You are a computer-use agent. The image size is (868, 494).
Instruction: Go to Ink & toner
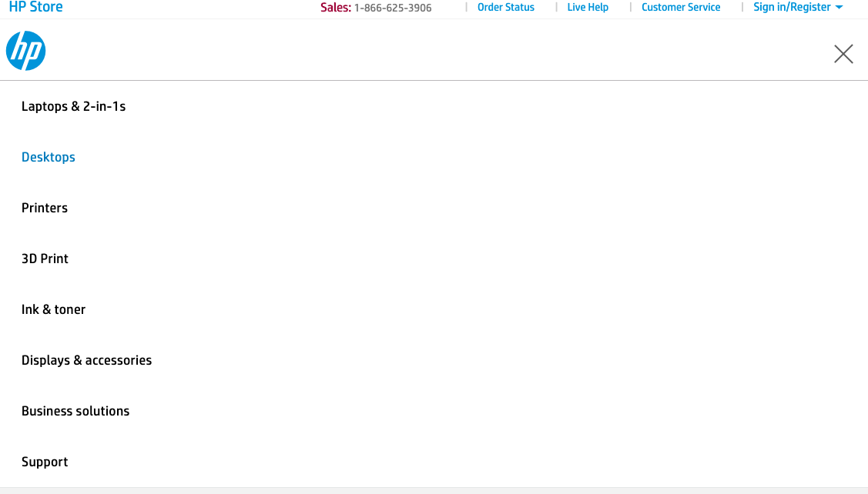53,310
